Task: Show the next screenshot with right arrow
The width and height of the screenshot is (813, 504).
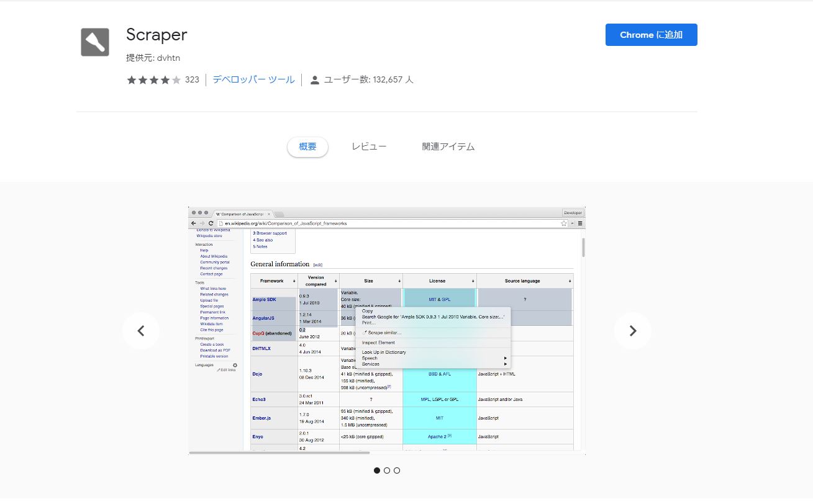Action: (633, 331)
